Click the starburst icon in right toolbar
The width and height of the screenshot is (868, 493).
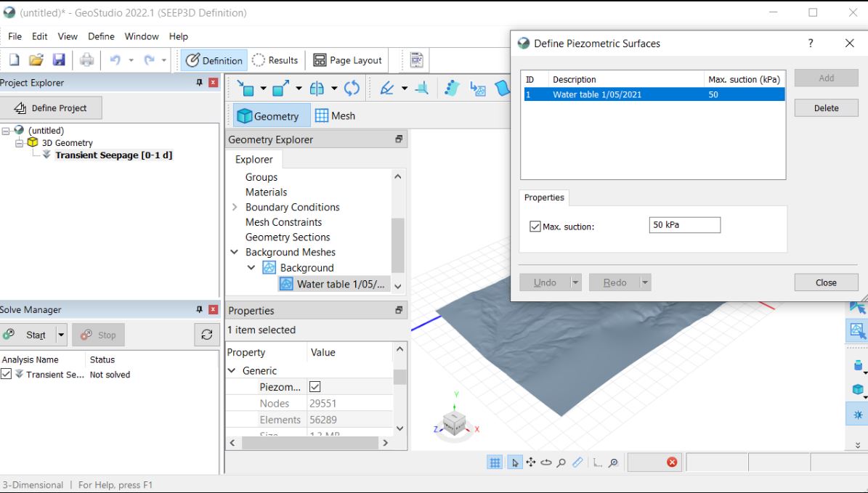pyautogui.click(x=858, y=415)
